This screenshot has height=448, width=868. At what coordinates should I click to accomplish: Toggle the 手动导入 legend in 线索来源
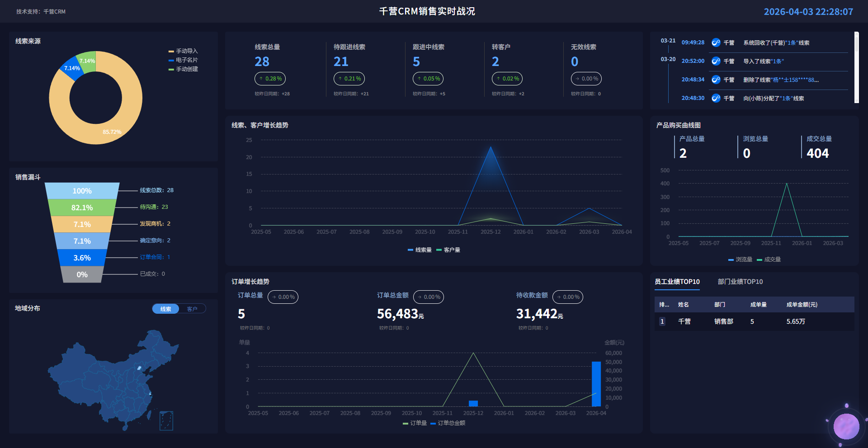[x=183, y=51]
